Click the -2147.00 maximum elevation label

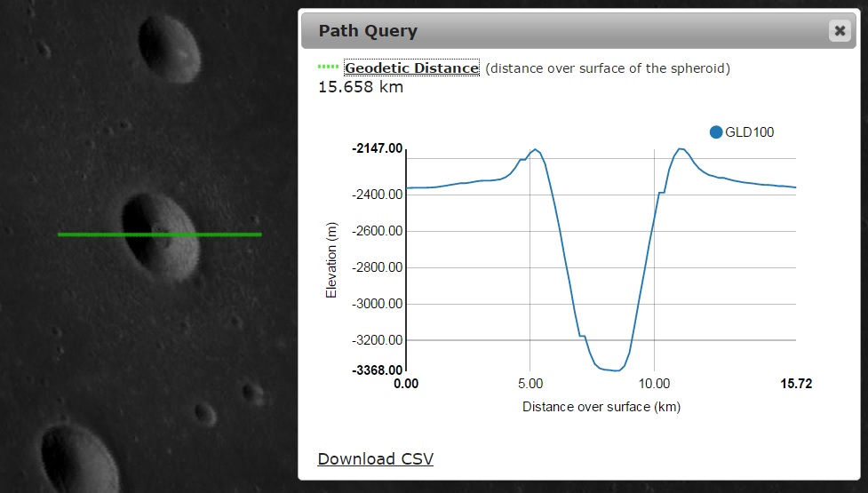click(378, 148)
